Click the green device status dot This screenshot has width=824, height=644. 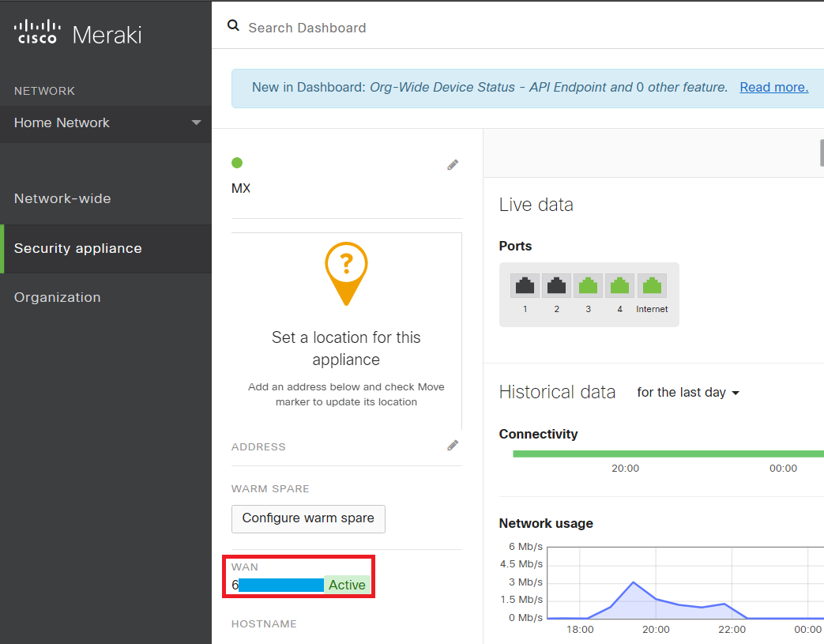click(237, 163)
